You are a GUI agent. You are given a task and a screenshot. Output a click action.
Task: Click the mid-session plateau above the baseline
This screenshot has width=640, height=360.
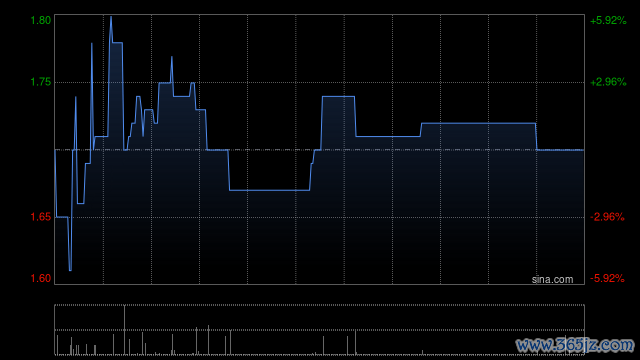click(338, 97)
